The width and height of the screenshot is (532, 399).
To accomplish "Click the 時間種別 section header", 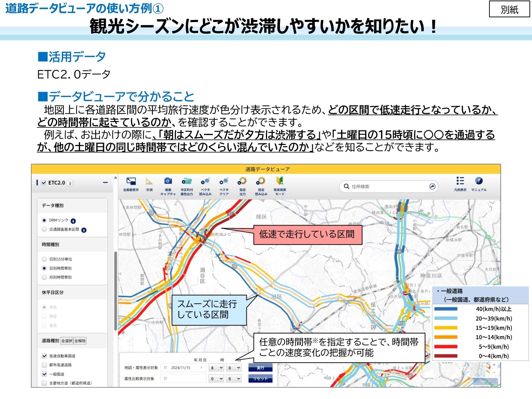I will point(72,244).
